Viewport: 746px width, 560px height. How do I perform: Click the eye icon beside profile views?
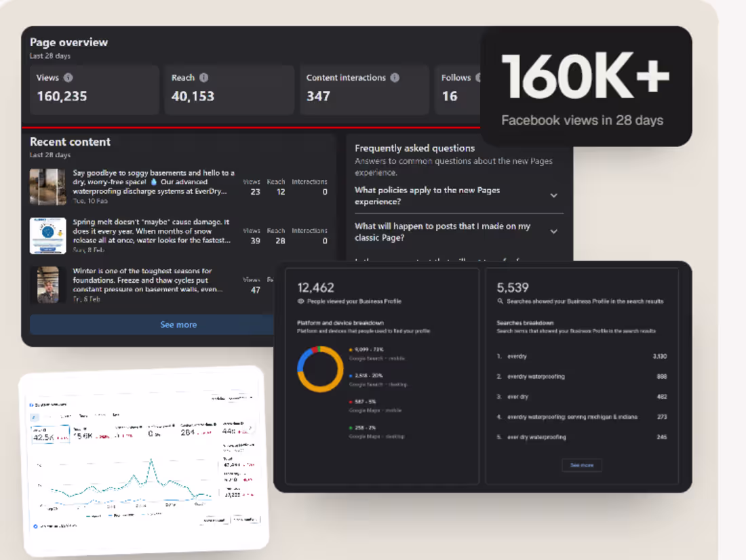(300, 301)
